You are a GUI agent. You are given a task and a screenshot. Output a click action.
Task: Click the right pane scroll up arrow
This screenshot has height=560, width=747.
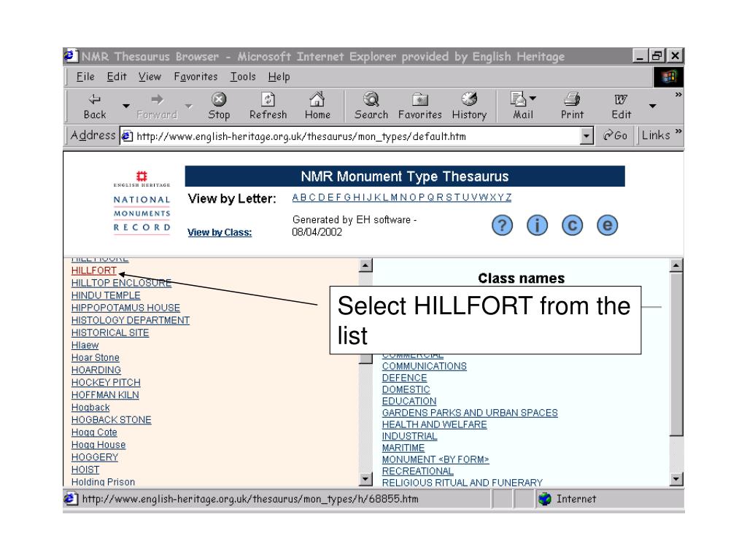676,265
